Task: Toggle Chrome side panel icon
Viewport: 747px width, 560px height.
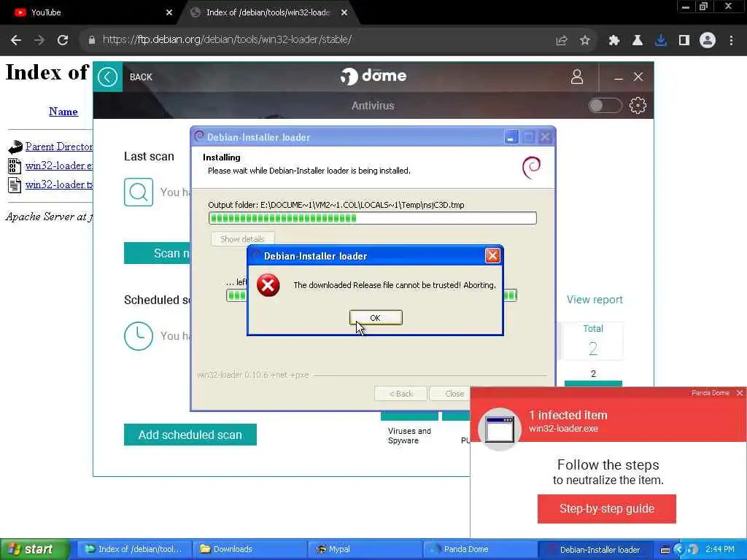Action: coord(684,41)
